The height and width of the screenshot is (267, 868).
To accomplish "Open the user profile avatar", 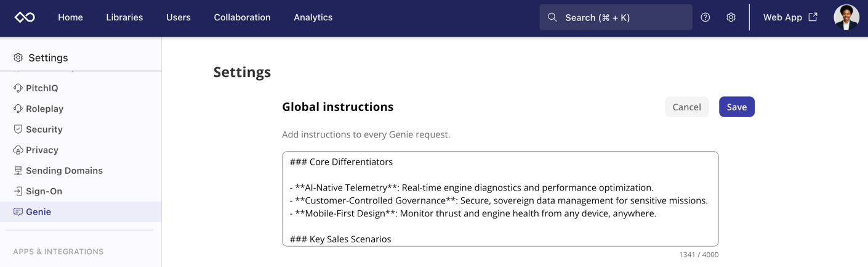I will pos(846,17).
